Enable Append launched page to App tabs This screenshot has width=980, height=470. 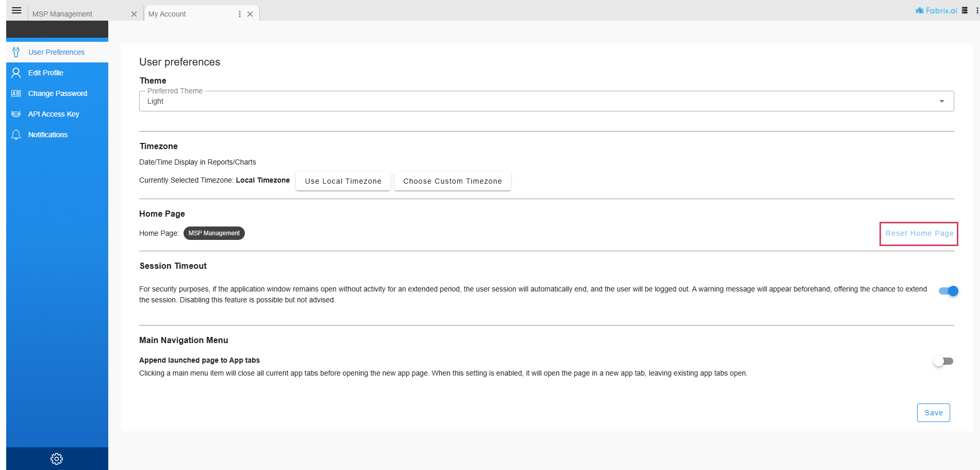click(x=943, y=361)
